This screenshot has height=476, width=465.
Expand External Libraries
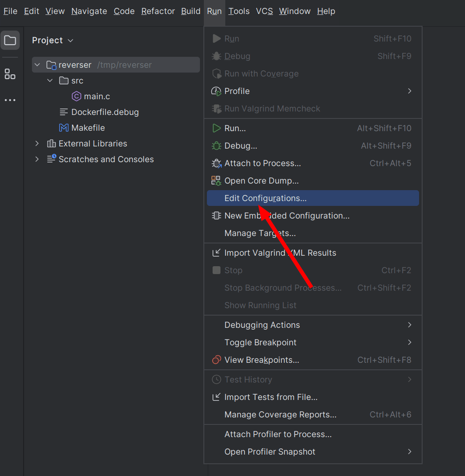click(36, 143)
